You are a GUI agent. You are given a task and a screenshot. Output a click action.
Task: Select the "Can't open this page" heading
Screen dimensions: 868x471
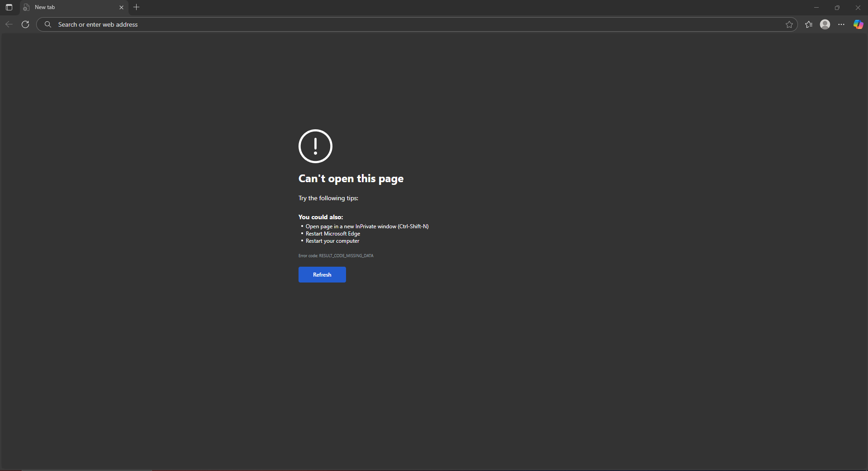pyautogui.click(x=351, y=179)
